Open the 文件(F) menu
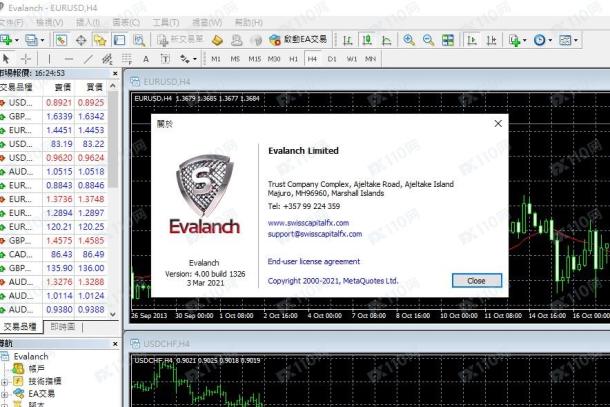The height and width of the screenshot is (407, 610). tap(11, 23)
